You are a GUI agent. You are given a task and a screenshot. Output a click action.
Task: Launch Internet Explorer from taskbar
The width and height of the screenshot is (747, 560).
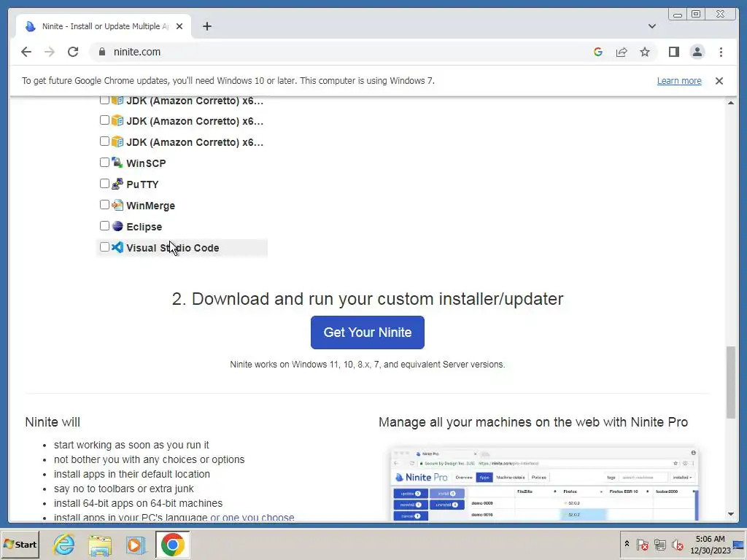point(64,545)
